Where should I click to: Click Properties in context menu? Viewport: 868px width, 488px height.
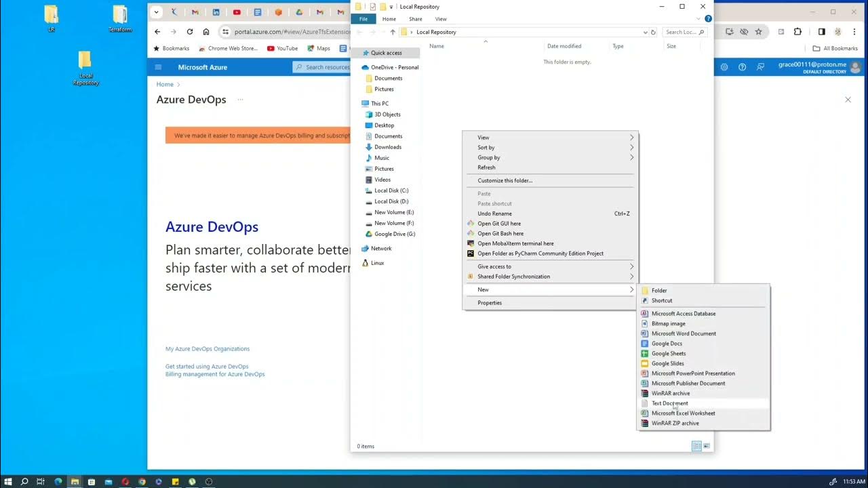pyautogui.click(x=550, y=303)
